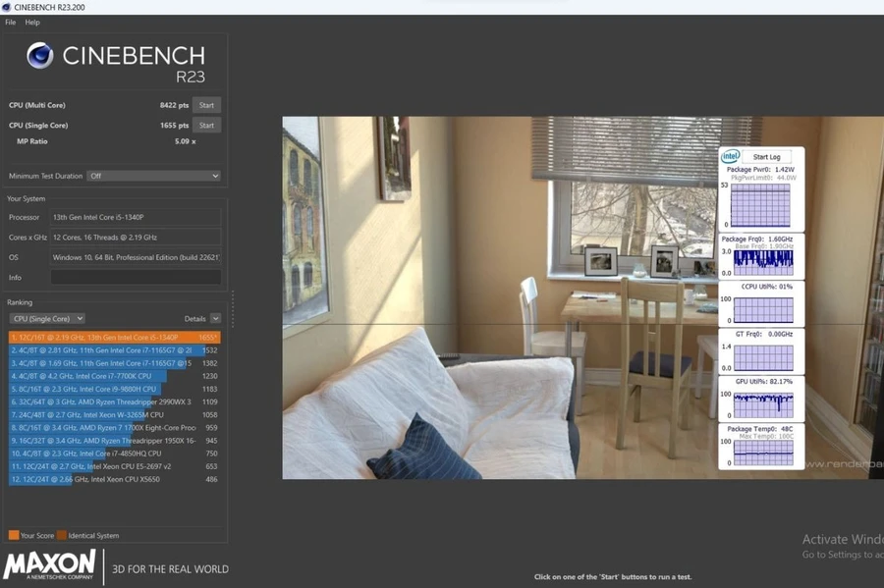Click the MAXON logo

coord(50,564)
